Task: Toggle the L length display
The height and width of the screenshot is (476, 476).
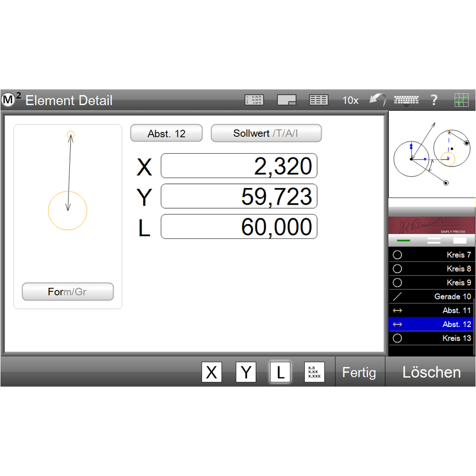Action: tap(280, 372)
